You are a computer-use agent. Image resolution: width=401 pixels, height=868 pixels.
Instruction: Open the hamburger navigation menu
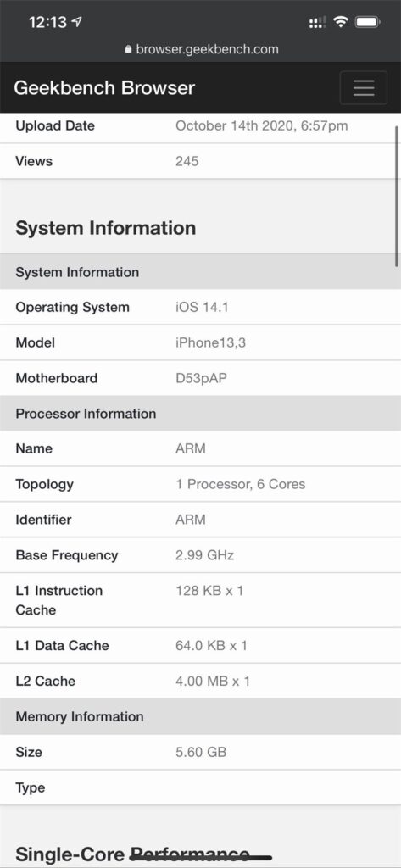(364, 87)
